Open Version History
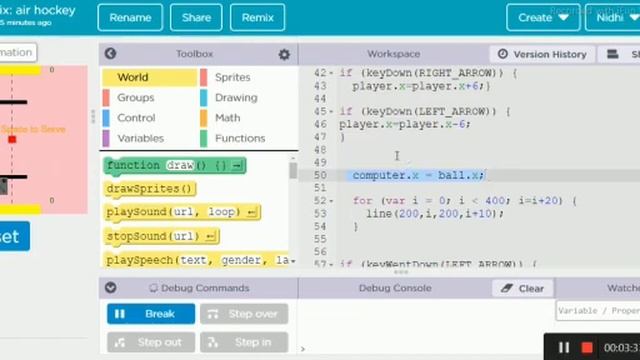This screenshot has width=640, height=360. (543, 54)
